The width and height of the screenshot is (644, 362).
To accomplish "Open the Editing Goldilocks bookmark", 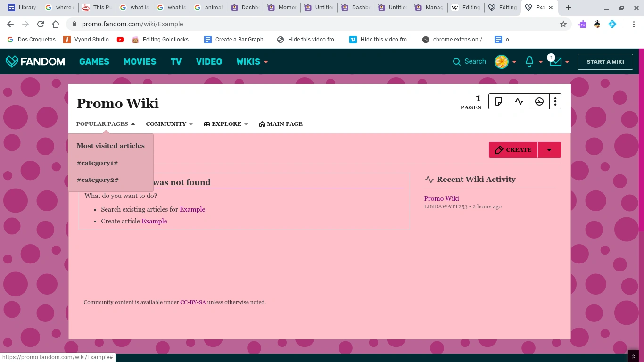I will 162,40.
